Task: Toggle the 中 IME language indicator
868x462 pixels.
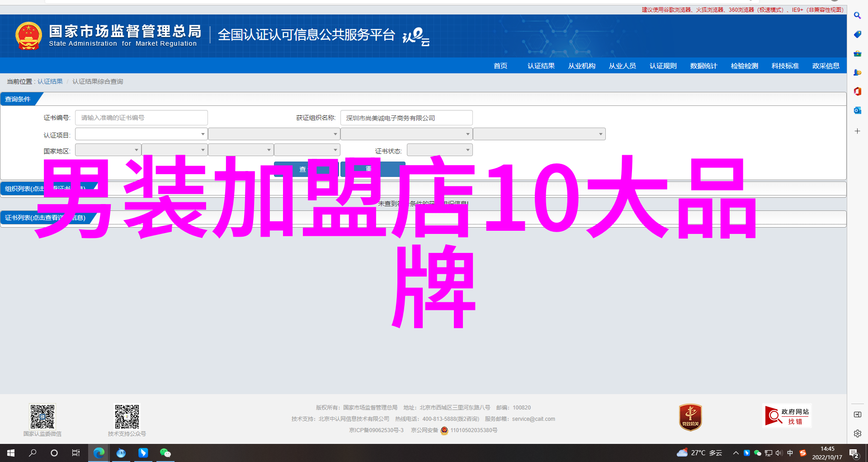Action: [x=790, y=453]
